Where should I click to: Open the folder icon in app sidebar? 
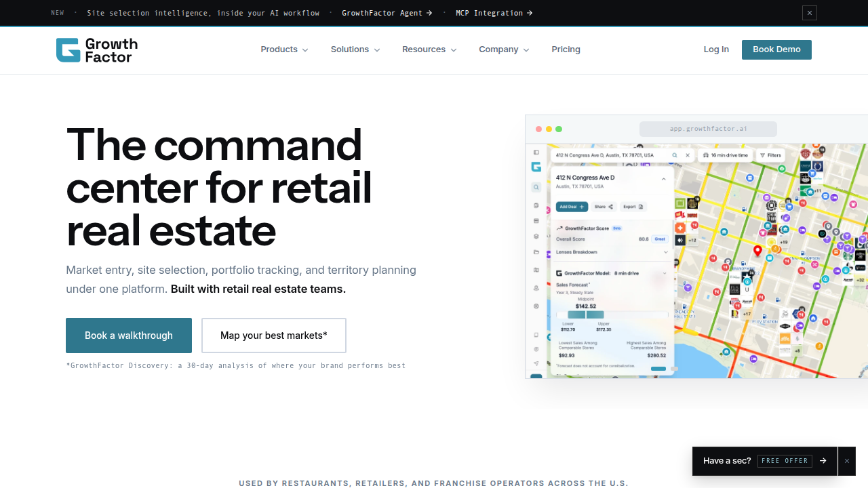point(536,252)
